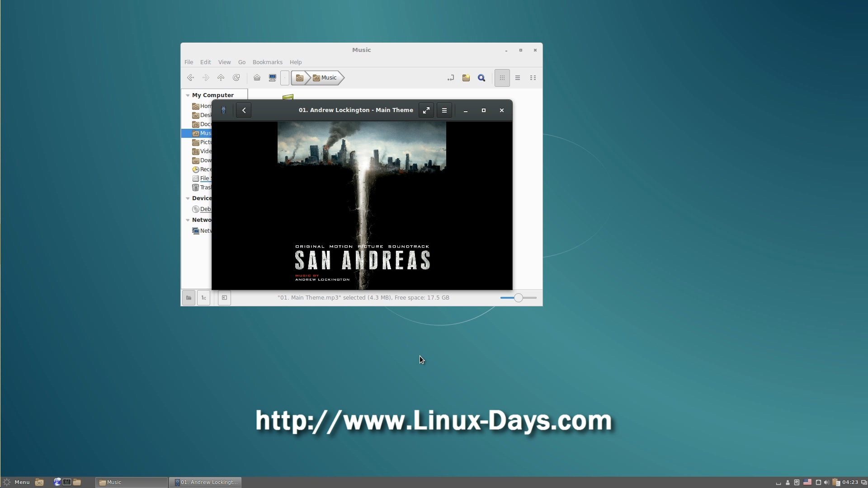The image size is (868, 488).
Task: Switch to Andrew Lockington taskbar window
Action: click(206, 482)
